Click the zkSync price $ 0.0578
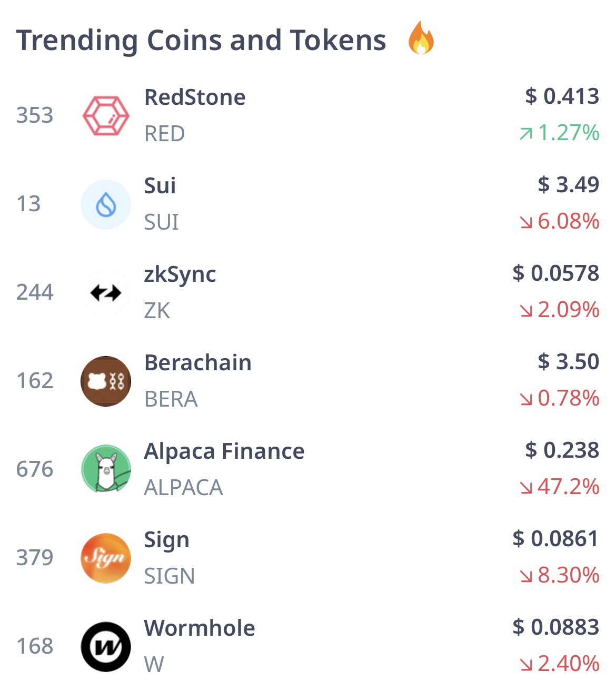The width and height of the screenshot is (616, 700). [556, 273]
